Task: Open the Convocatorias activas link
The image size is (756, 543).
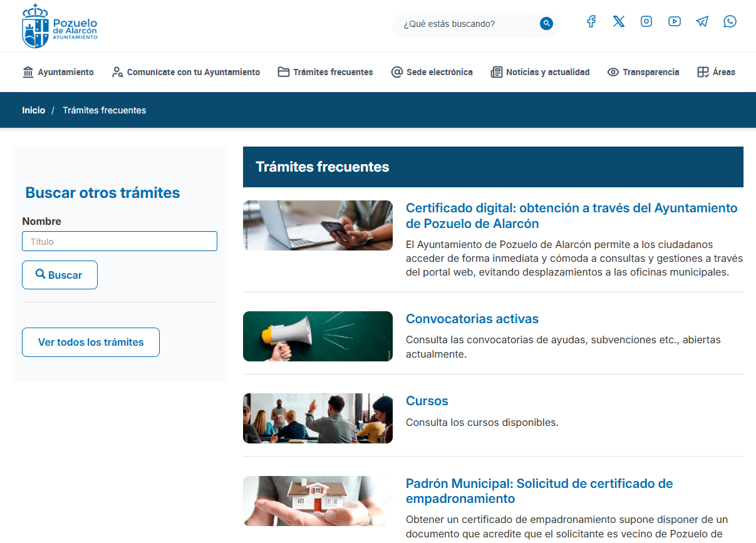Action: point(472,319)
